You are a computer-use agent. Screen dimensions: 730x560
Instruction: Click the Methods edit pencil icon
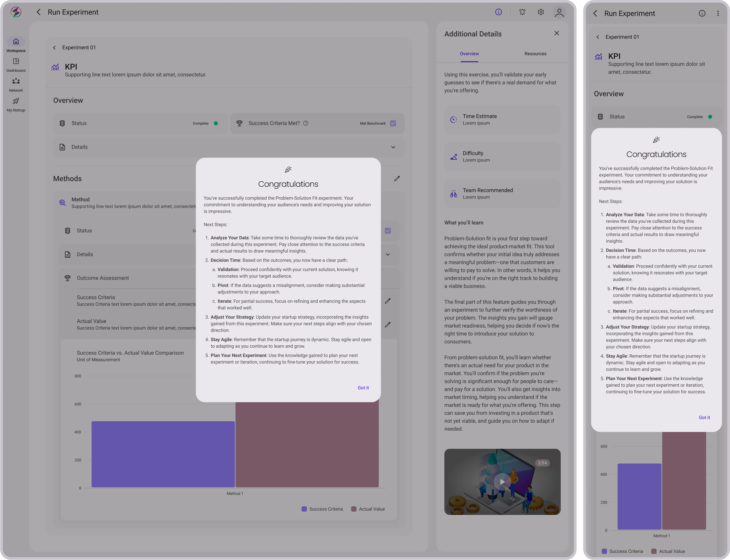pos(397,179)
